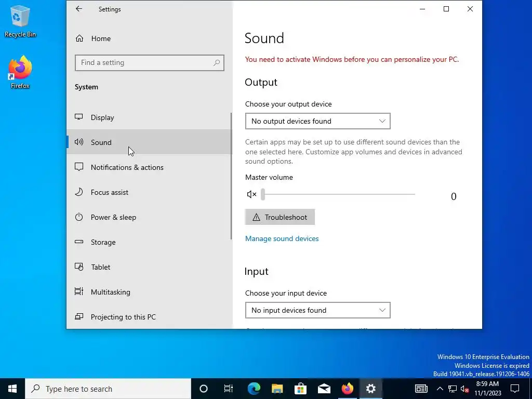Click the Master volume slider track
The width and height of the screenshot is (532, 399).
pos(338,194)
